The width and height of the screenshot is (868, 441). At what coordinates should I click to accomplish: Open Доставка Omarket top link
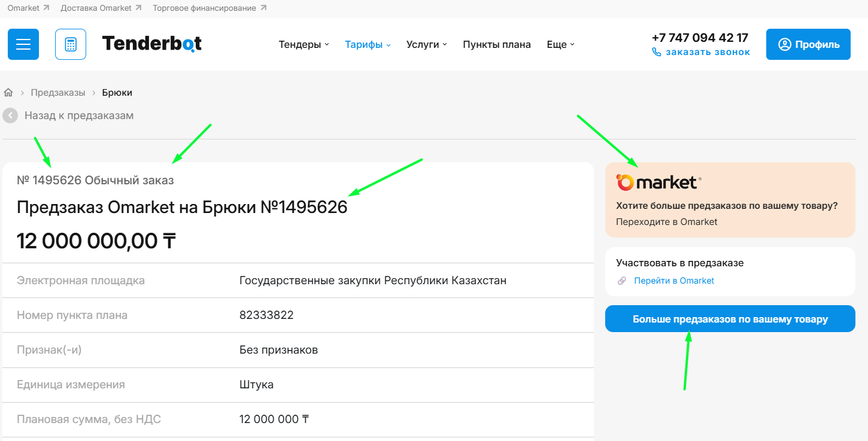96,8
